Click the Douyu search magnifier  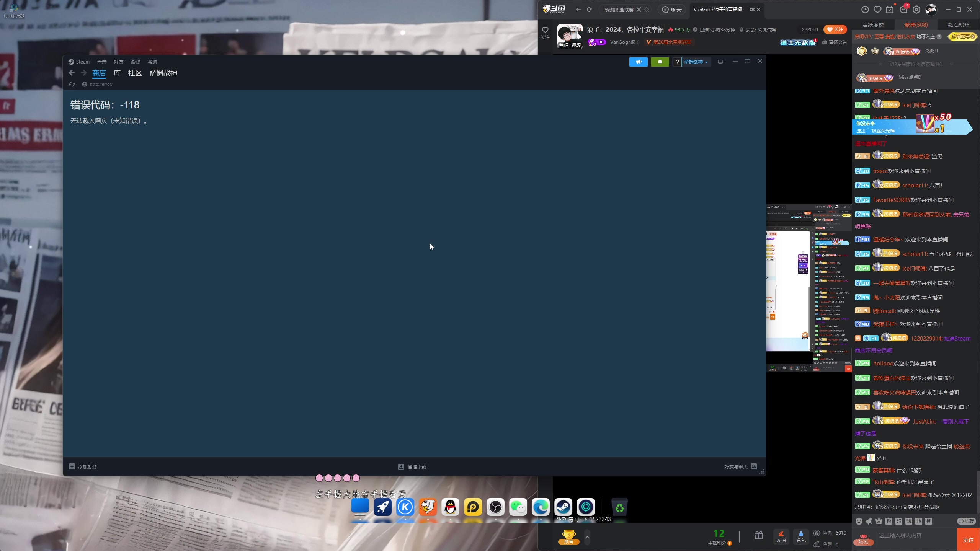647,10
